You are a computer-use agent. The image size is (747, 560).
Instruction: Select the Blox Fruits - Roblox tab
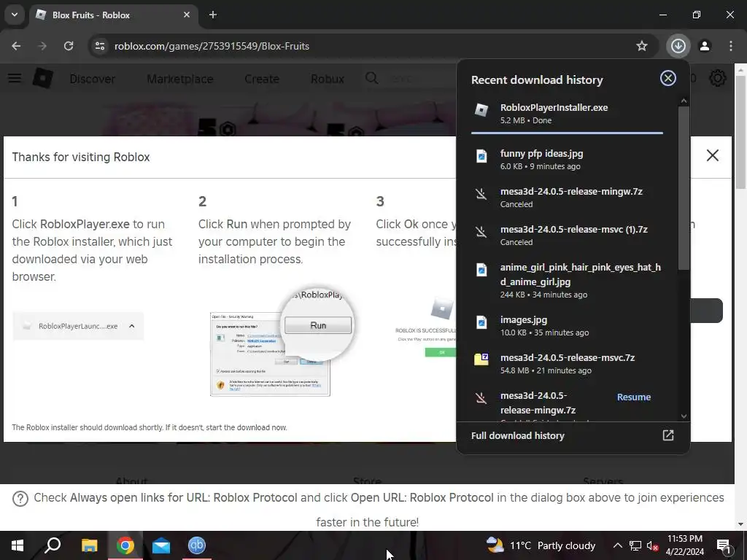point(113,15)
